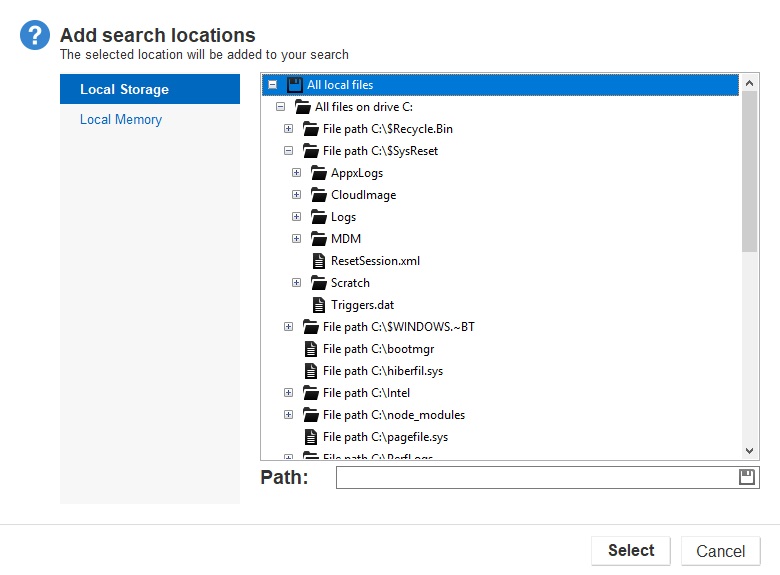The width and height of the screenshot is (780, 575).
Task: Expand the Scratch folder node
Action: click(x=296, y=283)
